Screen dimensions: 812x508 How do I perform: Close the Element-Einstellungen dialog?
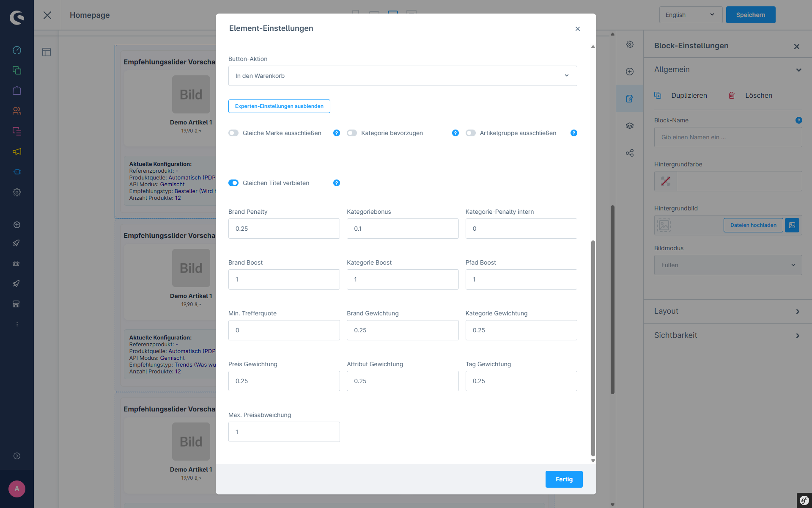[x=578, y=29]
